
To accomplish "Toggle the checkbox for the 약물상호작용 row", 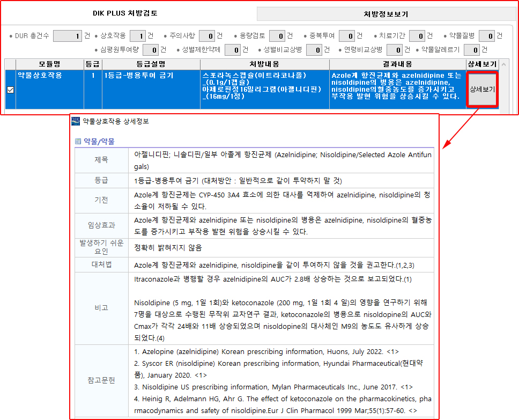I will (x=11, y=90).
